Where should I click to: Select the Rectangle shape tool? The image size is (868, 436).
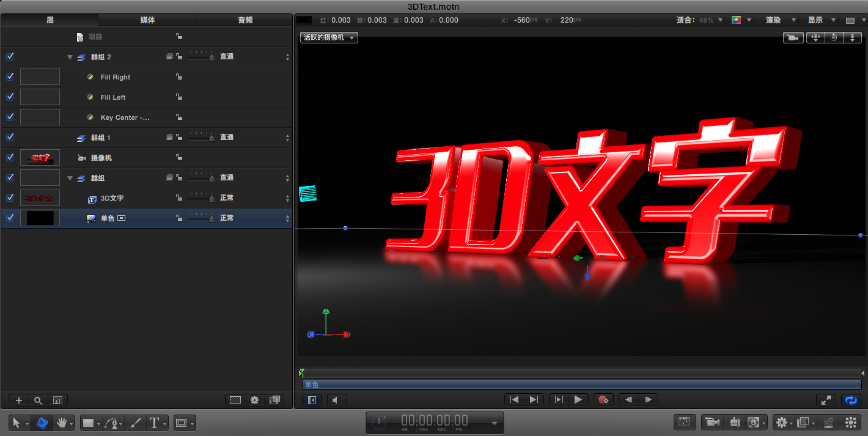coord(89,423)
